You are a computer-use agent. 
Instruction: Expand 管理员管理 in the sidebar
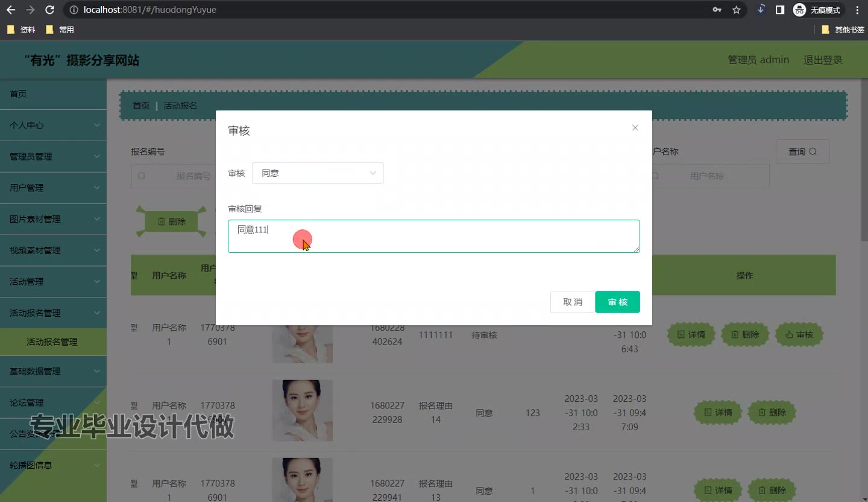(x=53, y=157)
